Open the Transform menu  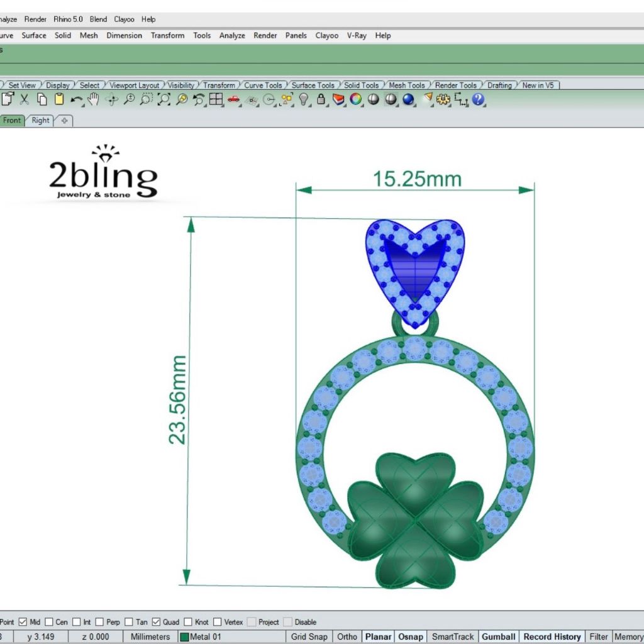(x=167, y=35)
